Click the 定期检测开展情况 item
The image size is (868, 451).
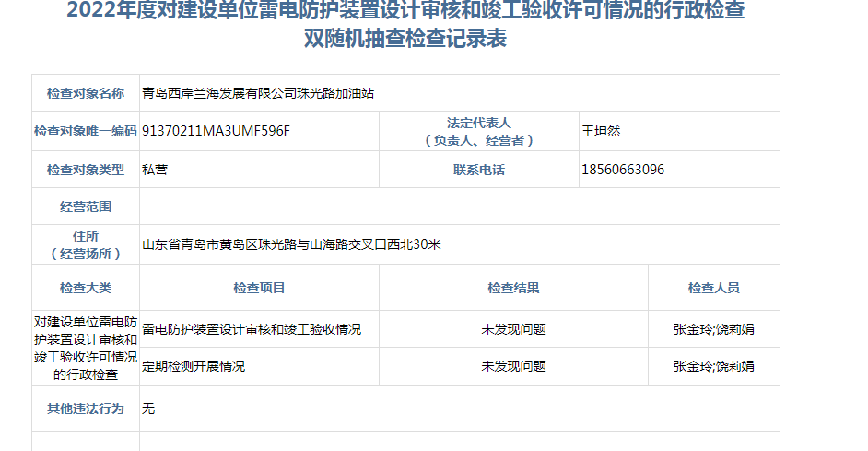click(194, 366)
